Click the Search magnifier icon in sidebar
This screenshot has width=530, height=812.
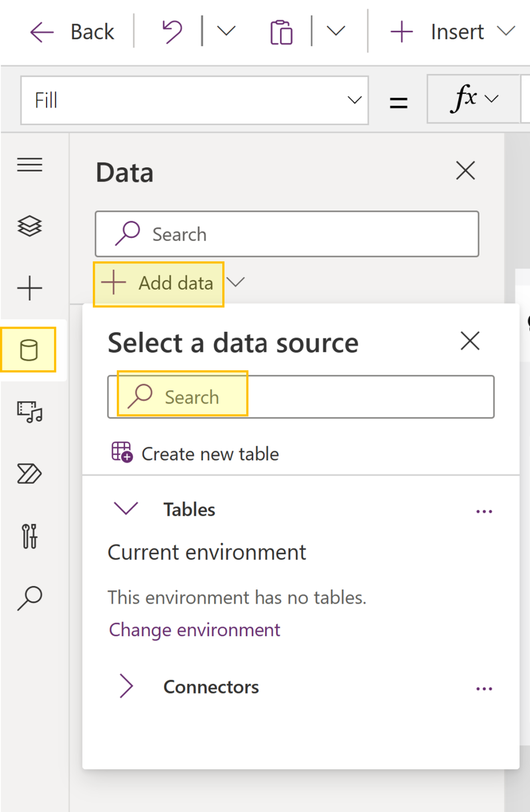pyautogui.click(x=29, y=598)
